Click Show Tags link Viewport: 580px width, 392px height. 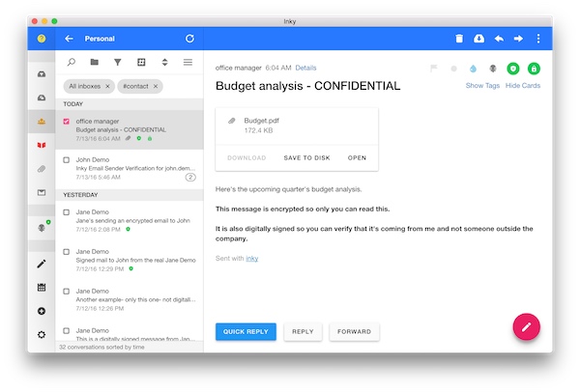(482, 85)
